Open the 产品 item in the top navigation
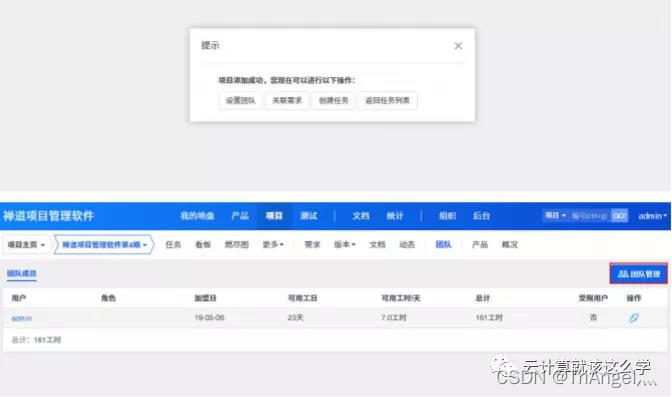 pos(240,216)
